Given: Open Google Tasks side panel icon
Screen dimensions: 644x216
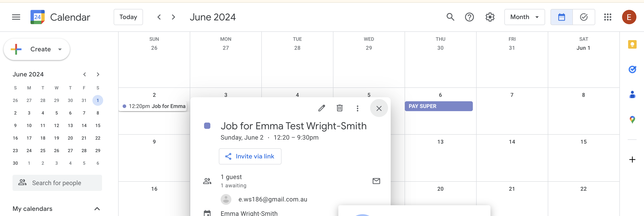Looking at the screenshot, I should (x=632, y=69).
